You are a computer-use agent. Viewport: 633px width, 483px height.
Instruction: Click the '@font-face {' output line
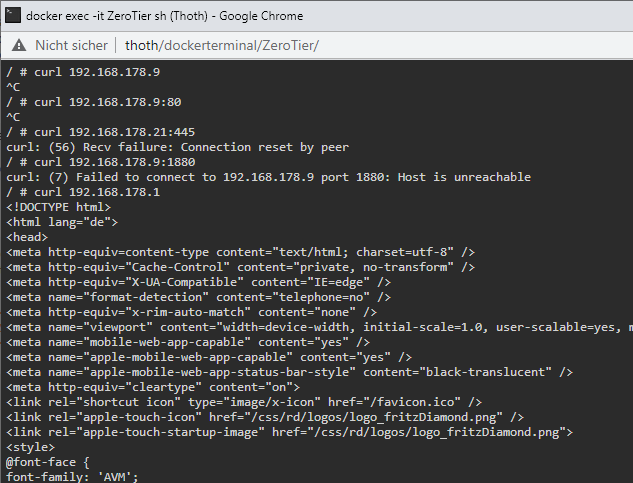(x=48, y=462)
